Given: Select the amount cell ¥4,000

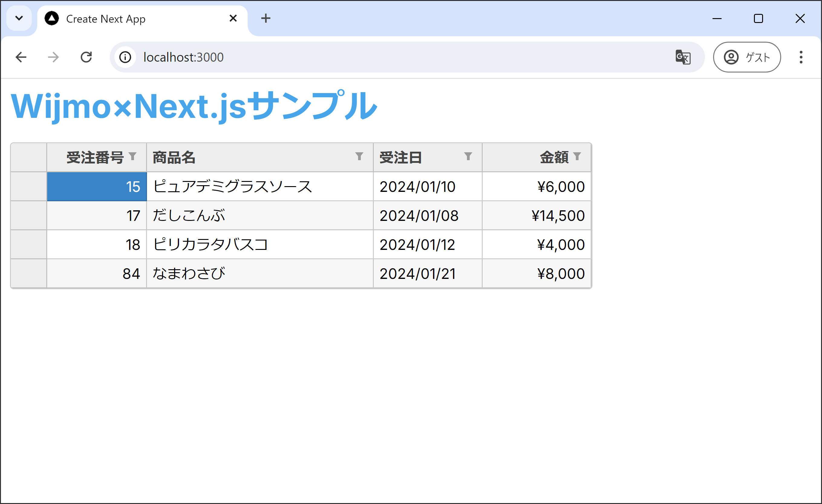Looking at the screenshot, I should point(537,245).
